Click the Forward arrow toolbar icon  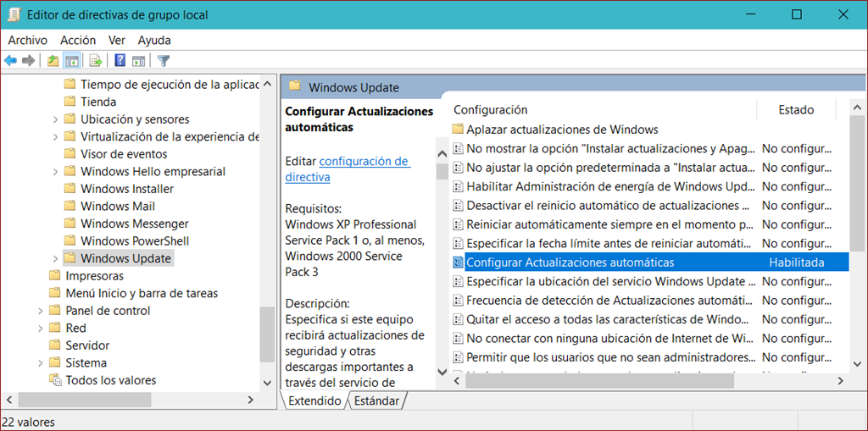click(x=28, y=60)
